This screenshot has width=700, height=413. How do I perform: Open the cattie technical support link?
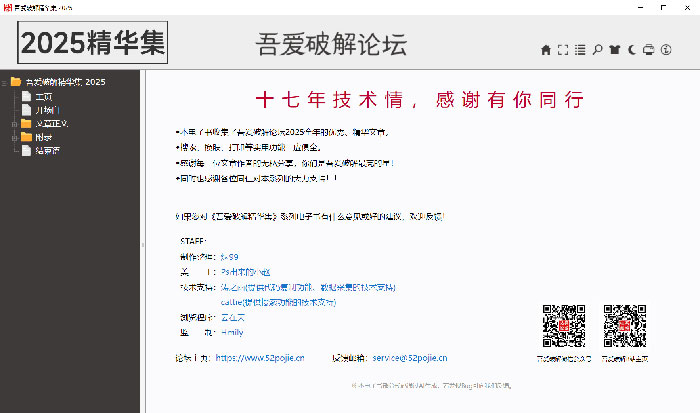[278, 302]
